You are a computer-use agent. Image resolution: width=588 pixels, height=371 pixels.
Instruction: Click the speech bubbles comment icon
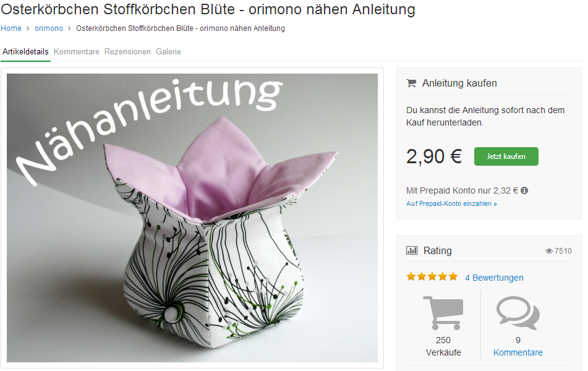518,313
